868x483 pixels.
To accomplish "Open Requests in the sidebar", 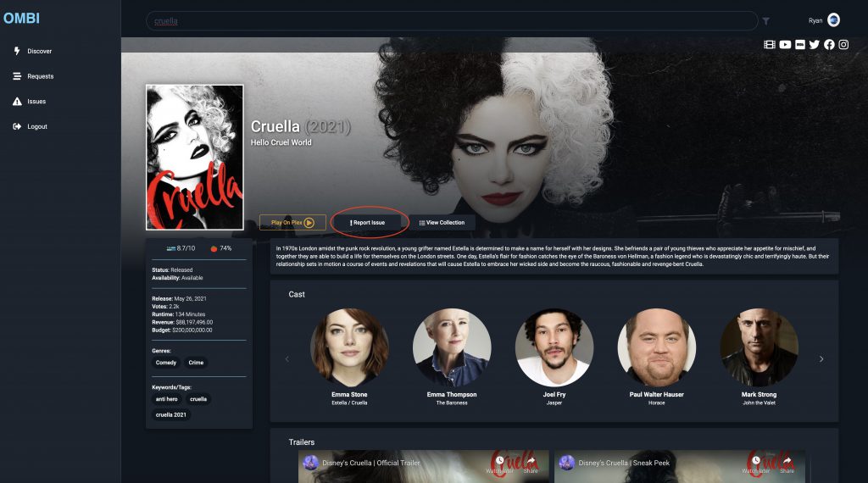I will (x=41, y=76).
